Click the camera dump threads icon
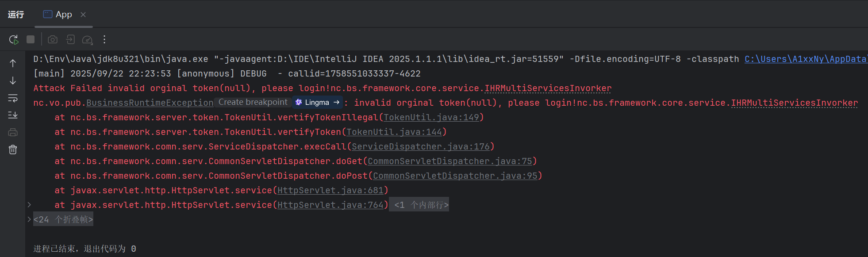This screenshot has width=868, height=257. [53, 40]
